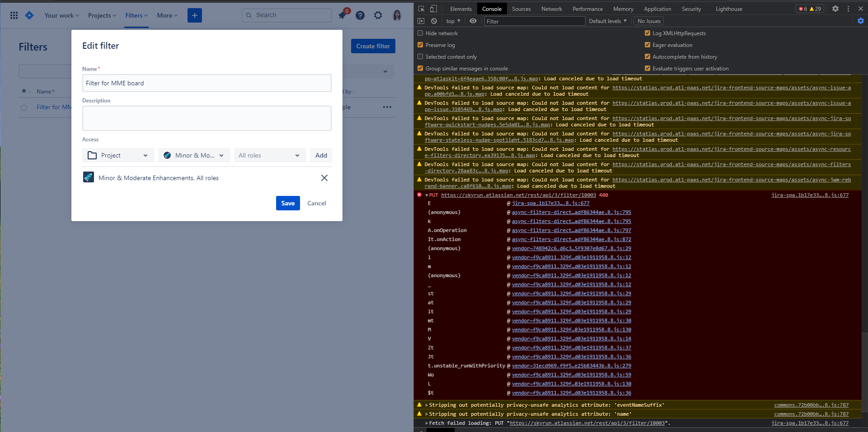The width and height of the screenshot is (868, 432).
Task: Click the Jira Search box
Action: (x=287, y=15)
